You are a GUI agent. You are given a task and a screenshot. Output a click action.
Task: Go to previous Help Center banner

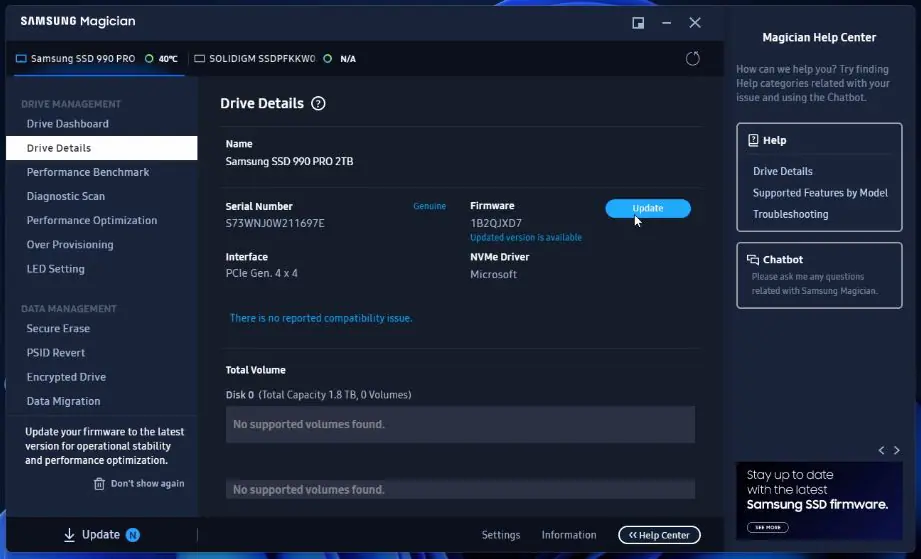pos(881,450)
